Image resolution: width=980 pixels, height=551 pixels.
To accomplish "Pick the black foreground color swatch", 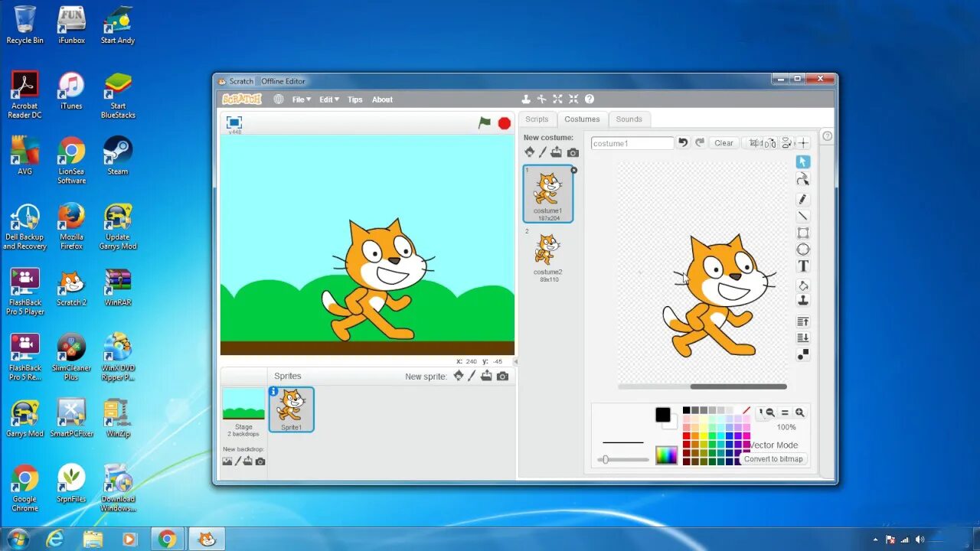I will coord(663,415).
